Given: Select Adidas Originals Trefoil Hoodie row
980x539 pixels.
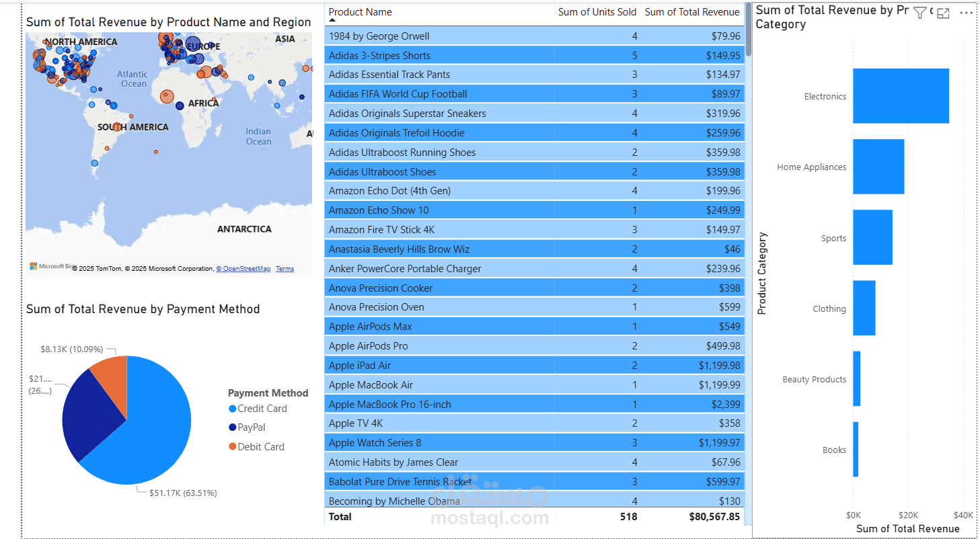Looking at the screenshot, I should click(x=535, y=133).
